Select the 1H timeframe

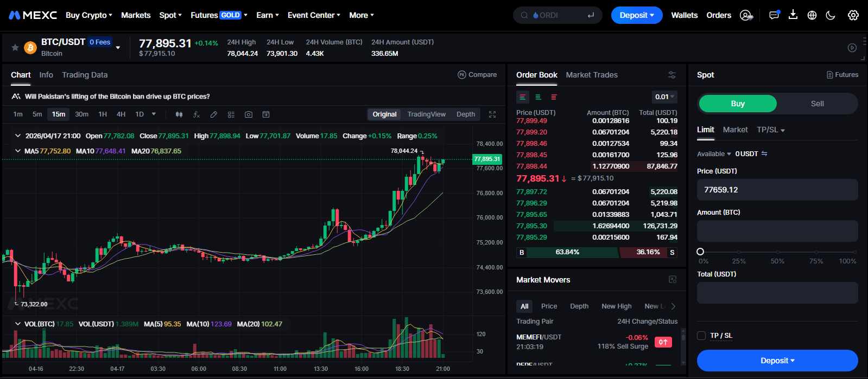pyautogui.click(x=103, y=114)
